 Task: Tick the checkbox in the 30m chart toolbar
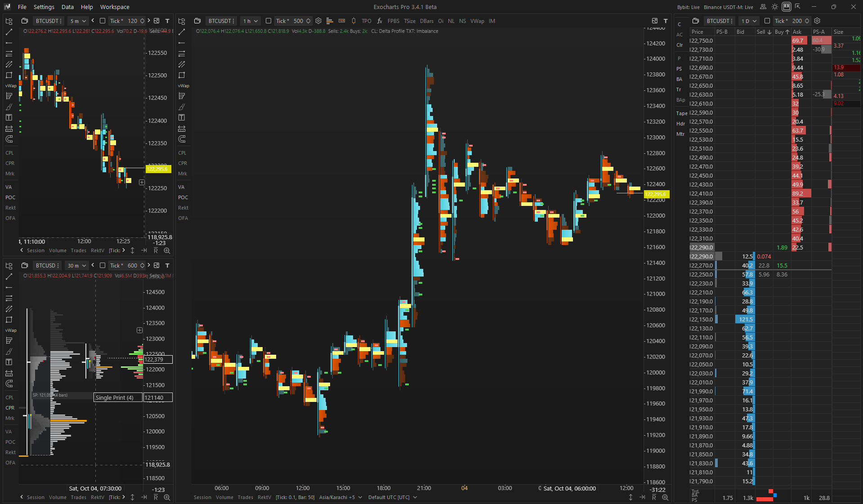point(103,265)
